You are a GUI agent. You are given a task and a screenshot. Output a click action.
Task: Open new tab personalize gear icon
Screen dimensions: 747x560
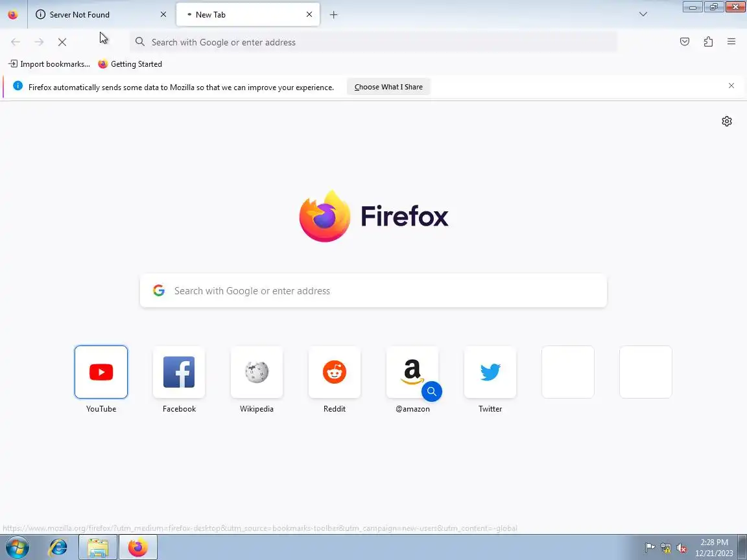(726, 121)
